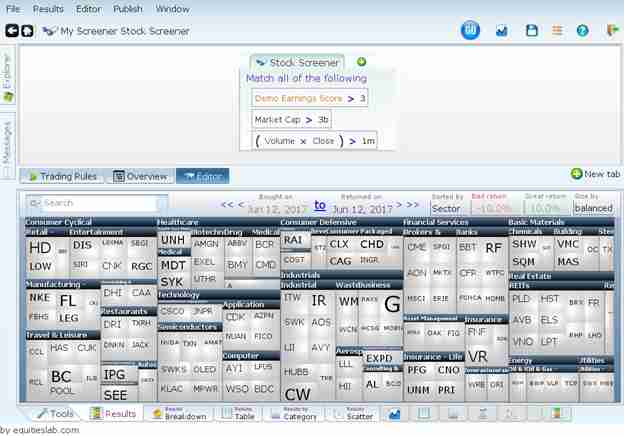Image resolution: width=624 pixels, height=436 pixels.
Task: Open the Editor menu
Action: pos(89,9)
